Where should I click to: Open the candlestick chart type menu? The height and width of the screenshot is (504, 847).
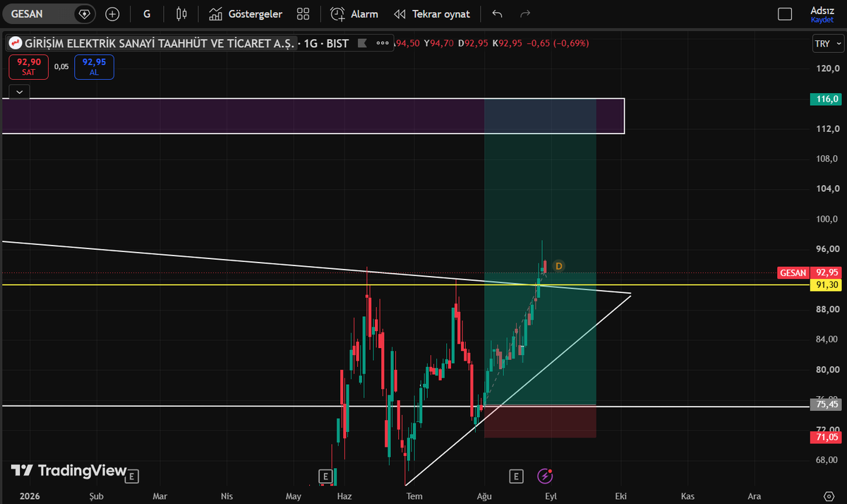pyautogui.click(x=181, y=13)
